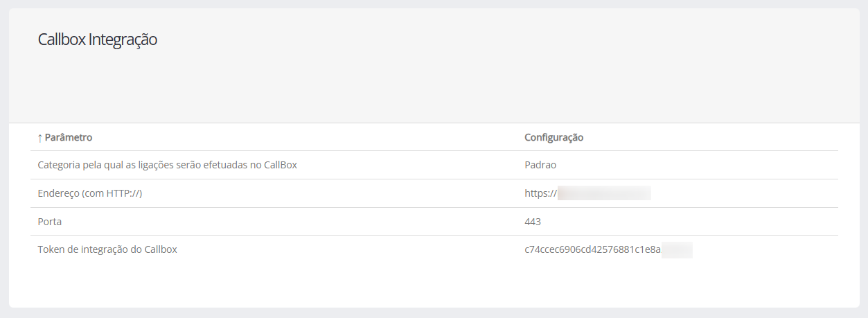Click the 443 port value
Image resolution: width=868 pixels, height=318 pixels.
533,222
